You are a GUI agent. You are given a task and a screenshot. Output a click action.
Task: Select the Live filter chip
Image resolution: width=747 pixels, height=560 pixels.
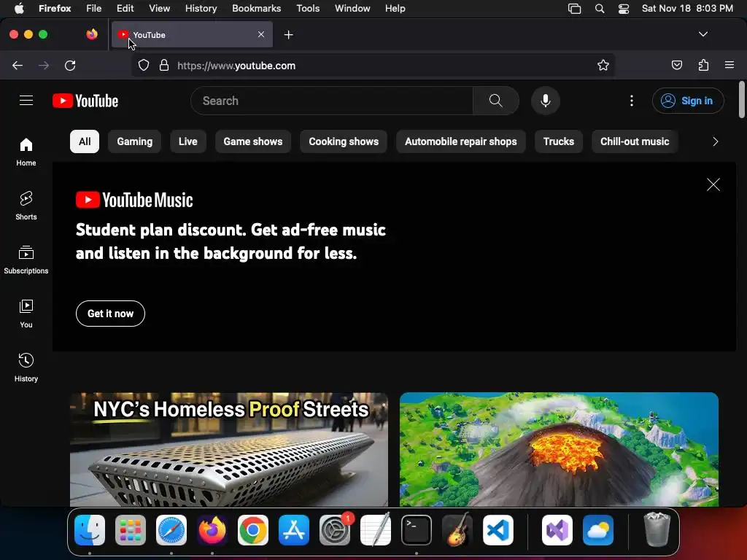187,141
